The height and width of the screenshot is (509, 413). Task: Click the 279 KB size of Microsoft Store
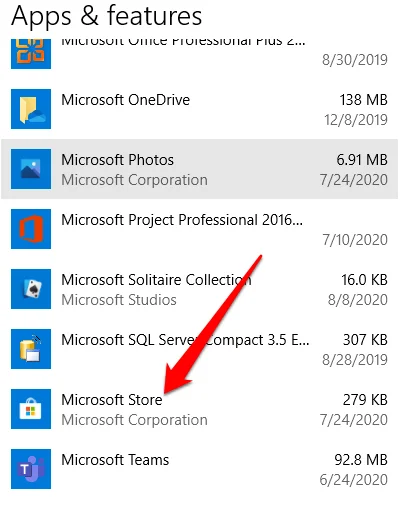(x=365, y=400)
